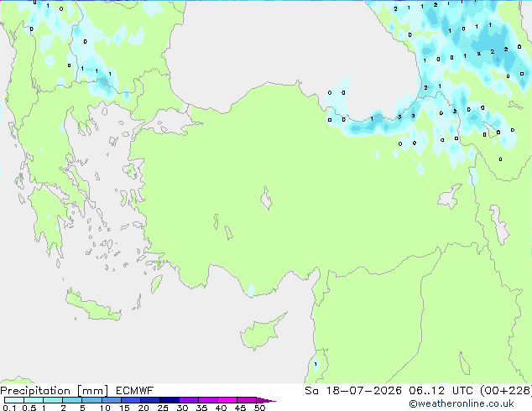Viewport: 532px width, 411px height.
Task: Click the 45–50 mm legend swatch
Action: [247, 400]
